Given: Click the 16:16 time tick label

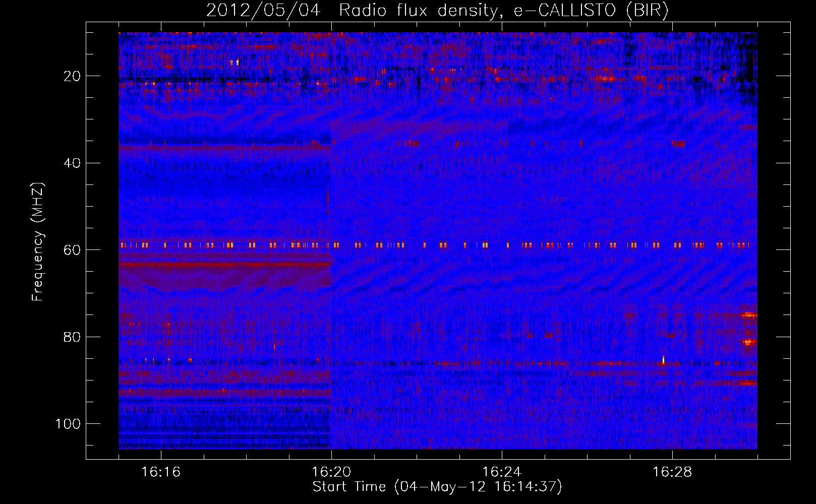Looking at the screenshot, I should click(x=161, y=472).
